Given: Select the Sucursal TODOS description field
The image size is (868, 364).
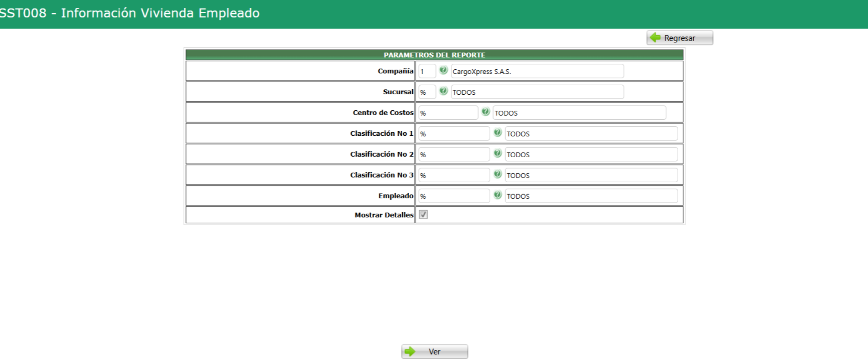Looking at the screenshot, I should (x=537, y=92).
